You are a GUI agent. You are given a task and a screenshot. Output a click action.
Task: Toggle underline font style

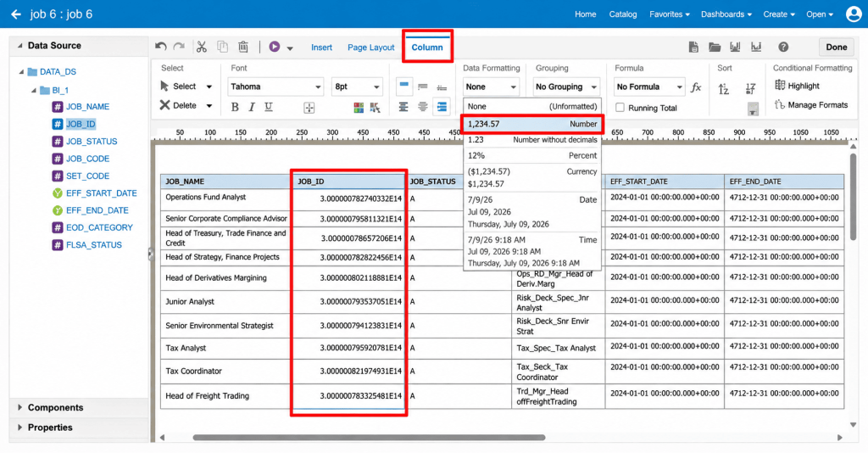[x=269, y=107]
